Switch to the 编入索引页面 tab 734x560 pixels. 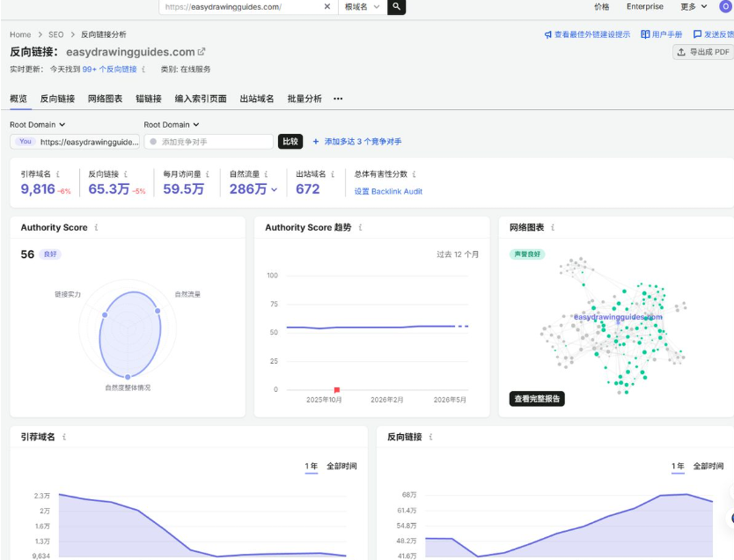pyautogui.click(x=201, y=99)
